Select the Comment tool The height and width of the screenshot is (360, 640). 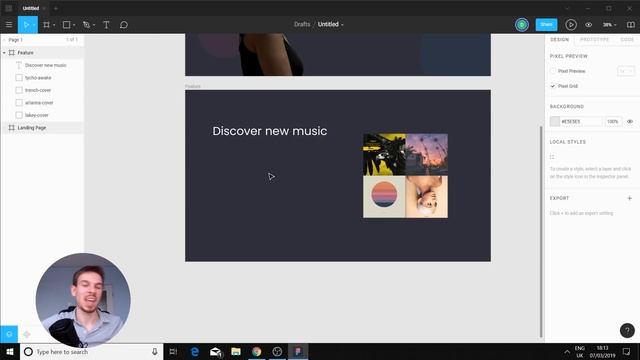[x=124, y=25]
